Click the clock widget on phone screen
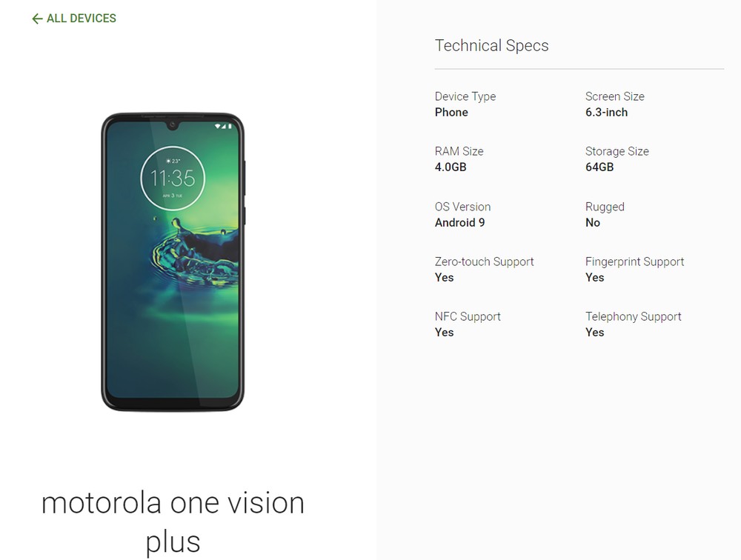Viewport: 741px width, 560px height. [x=173, y=179]
